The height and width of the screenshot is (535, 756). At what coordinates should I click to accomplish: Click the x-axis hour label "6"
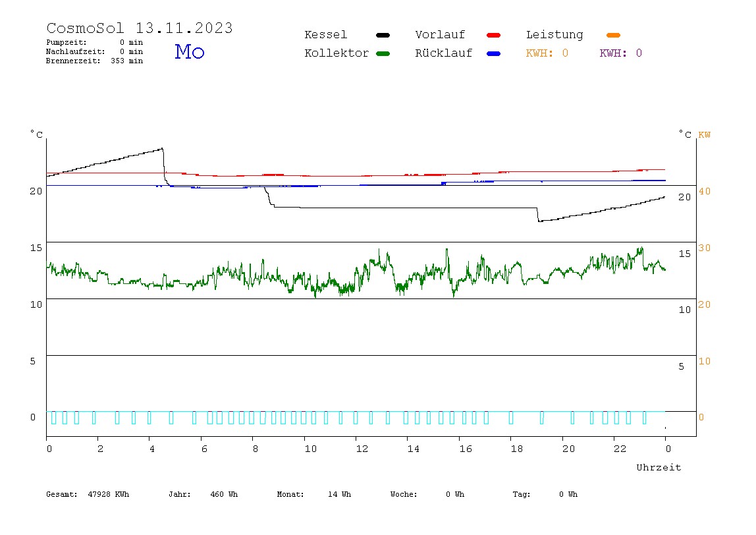(x=204, y=449)
